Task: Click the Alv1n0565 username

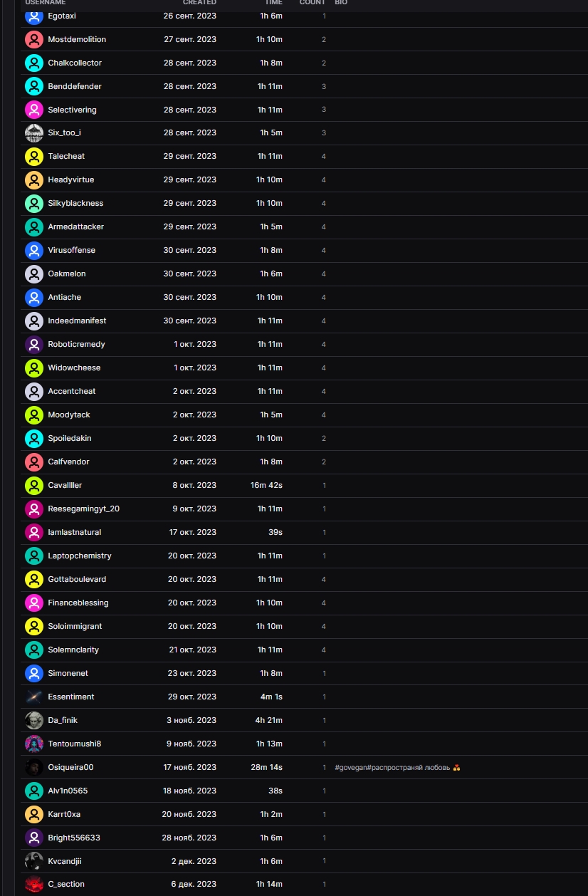Action: coord(68,791)
